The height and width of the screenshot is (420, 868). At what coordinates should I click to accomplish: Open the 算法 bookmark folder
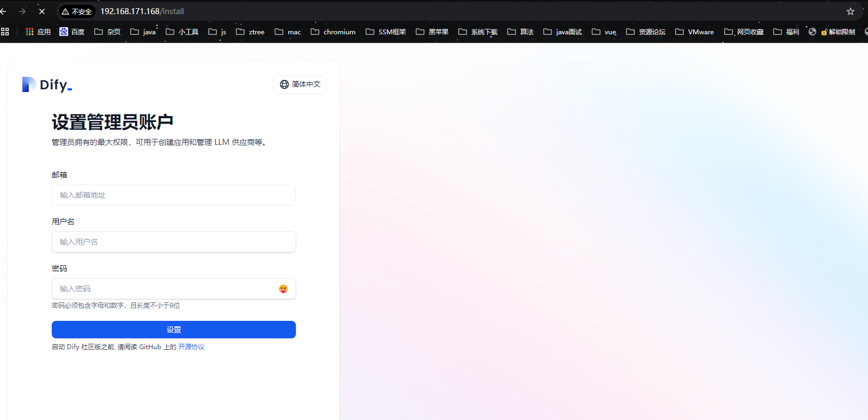point(520,32)
